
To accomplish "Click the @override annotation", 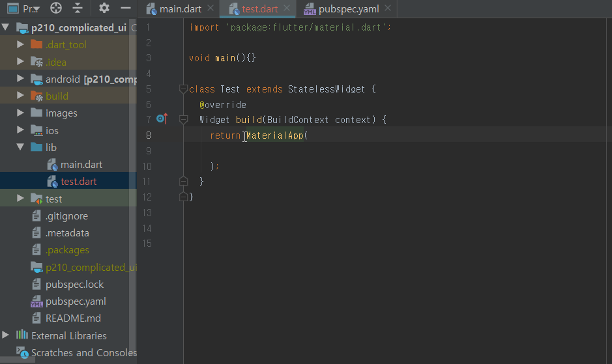I will (x=222, y=105).
